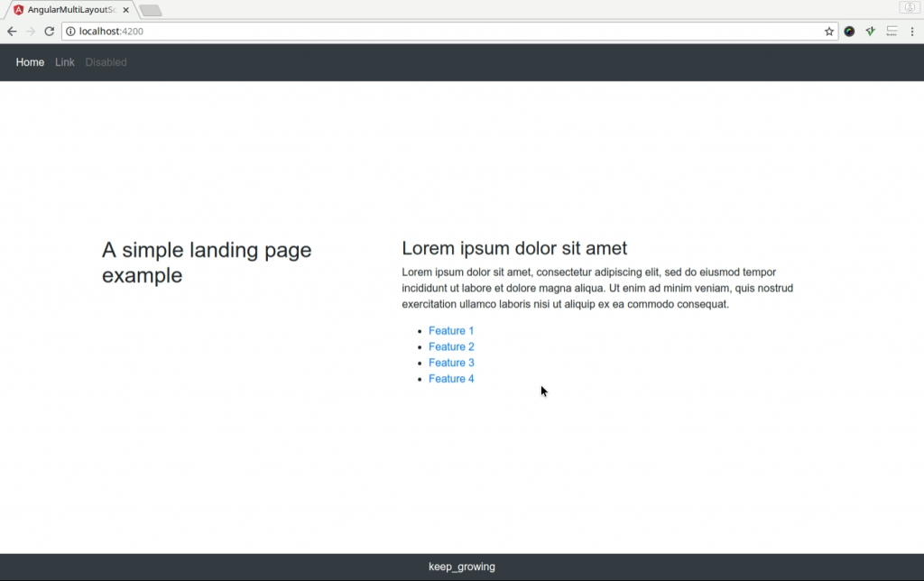Open the Feature 1 link
The width and height of the screenshot is (924, 581).
coord(451,330)
